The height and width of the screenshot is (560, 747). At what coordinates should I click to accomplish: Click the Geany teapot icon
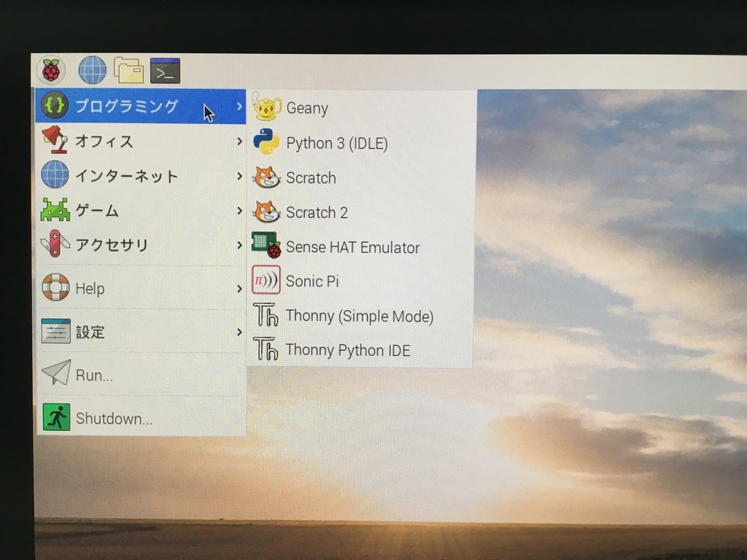(x=266, y=106)
